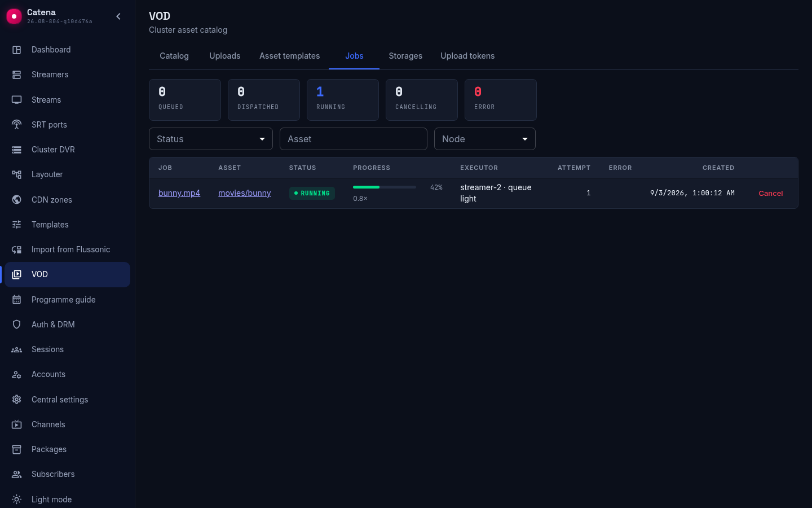Filter by the Running counter card
This screenshot has height=508, width=812.
(343, 100)
